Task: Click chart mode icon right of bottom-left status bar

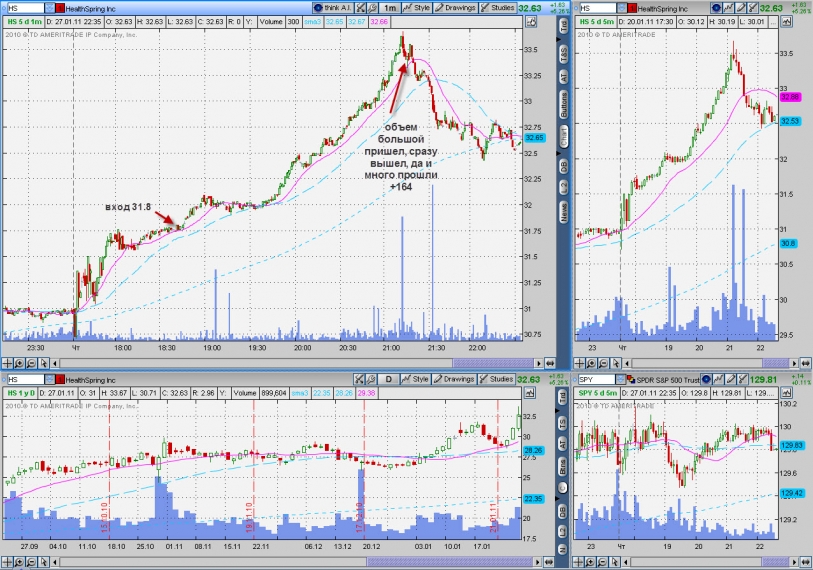Action: tap(529, 393)
